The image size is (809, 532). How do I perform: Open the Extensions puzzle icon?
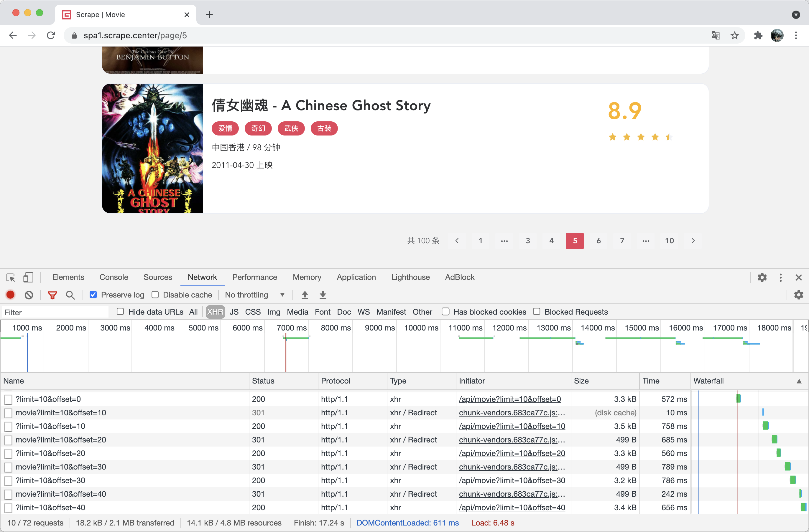758,35
